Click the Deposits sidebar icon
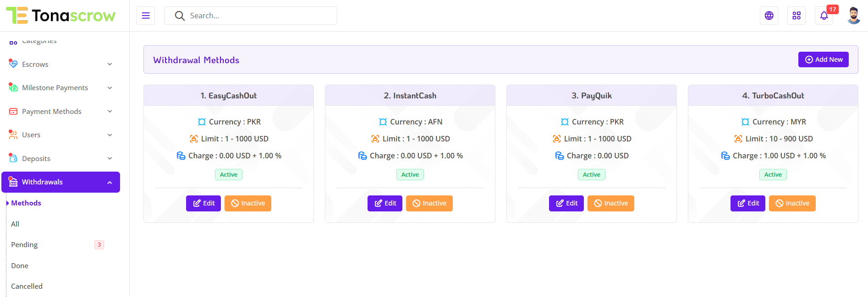 pyautogui.click(x=13, y=158)
